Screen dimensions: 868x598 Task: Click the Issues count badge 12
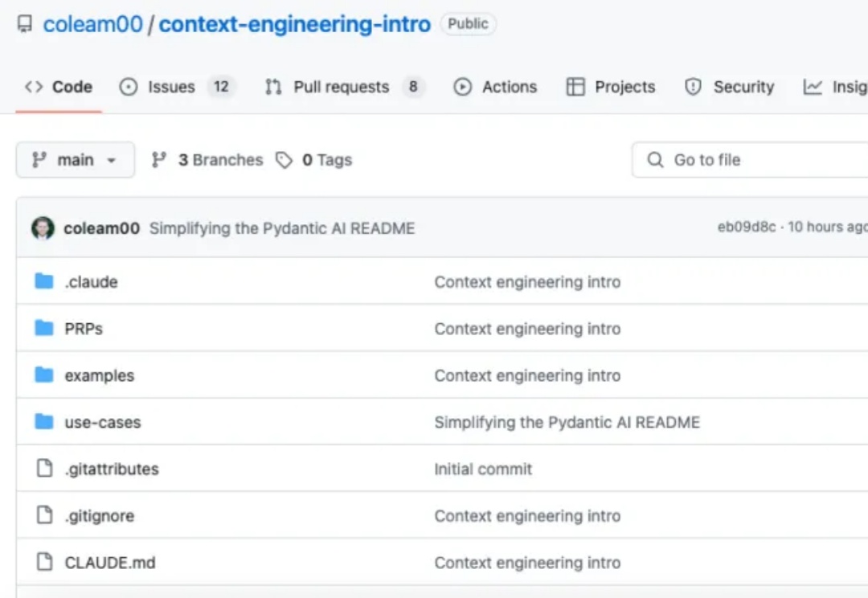coord(222,87)
